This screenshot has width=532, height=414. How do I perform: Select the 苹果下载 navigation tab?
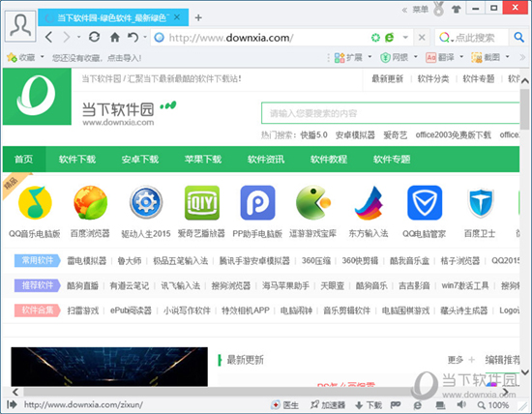[x=203, y=160]
